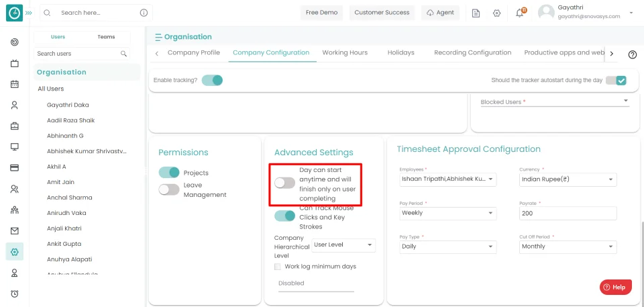Click the Free Demo button
This screenshot has height=307, width=644.
pyautogui.click(x=321, y=13)
